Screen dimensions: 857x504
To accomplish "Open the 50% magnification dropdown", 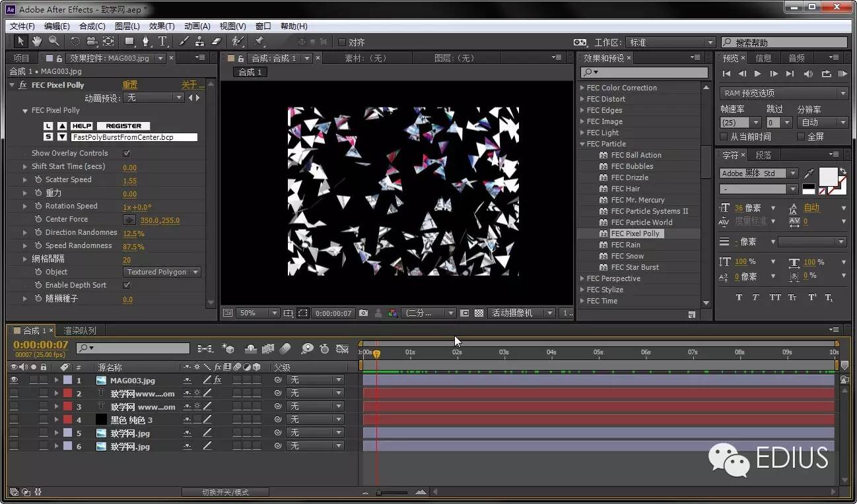I will point(257,313).
